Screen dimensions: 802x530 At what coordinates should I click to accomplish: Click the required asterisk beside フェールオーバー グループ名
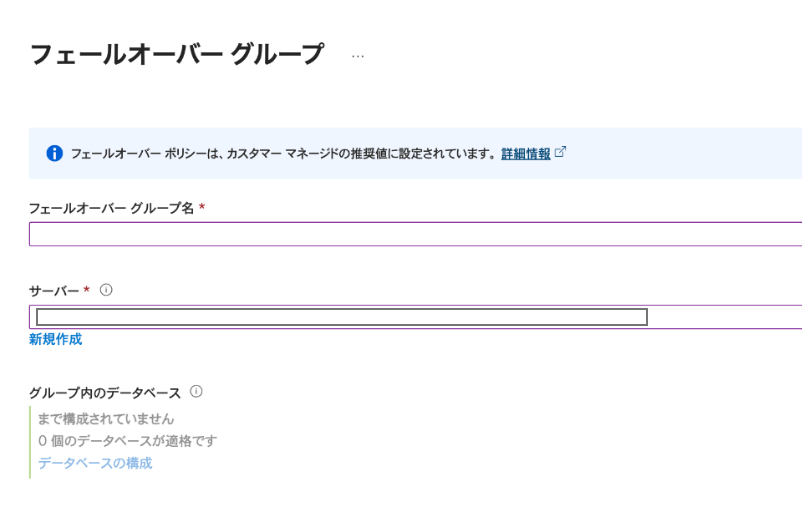point(202,208)
